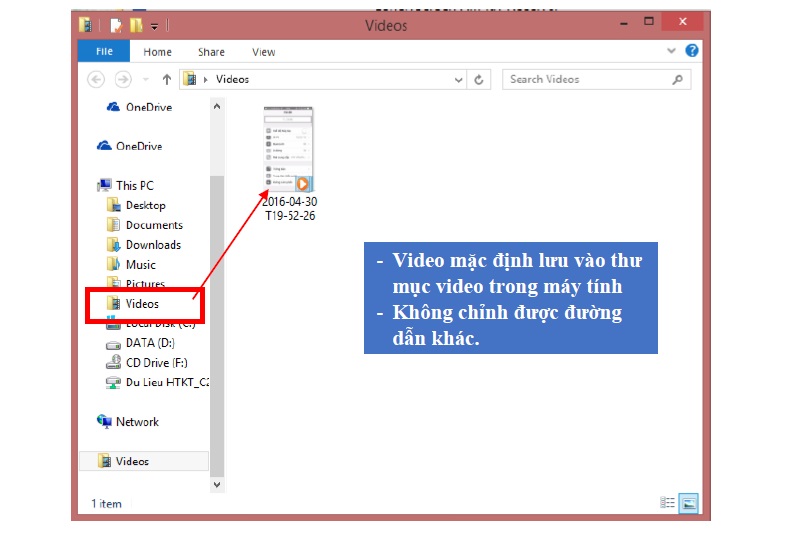Open the Help question mark icon
801x533 pixels.
click(692, 51)
